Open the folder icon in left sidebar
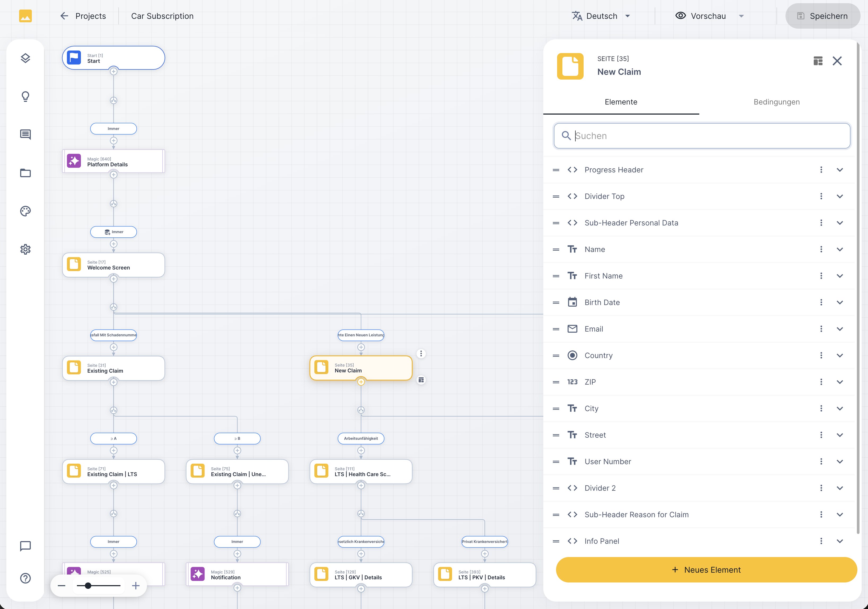Image resolution: width=868 pixels, height=609 pixels. (25, 173)
